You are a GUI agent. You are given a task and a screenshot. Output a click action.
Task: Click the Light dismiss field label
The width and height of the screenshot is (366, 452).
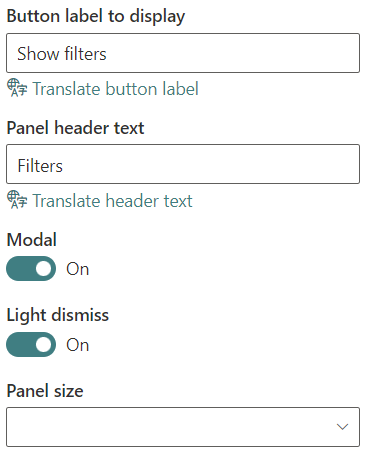(x=58, y=315)
